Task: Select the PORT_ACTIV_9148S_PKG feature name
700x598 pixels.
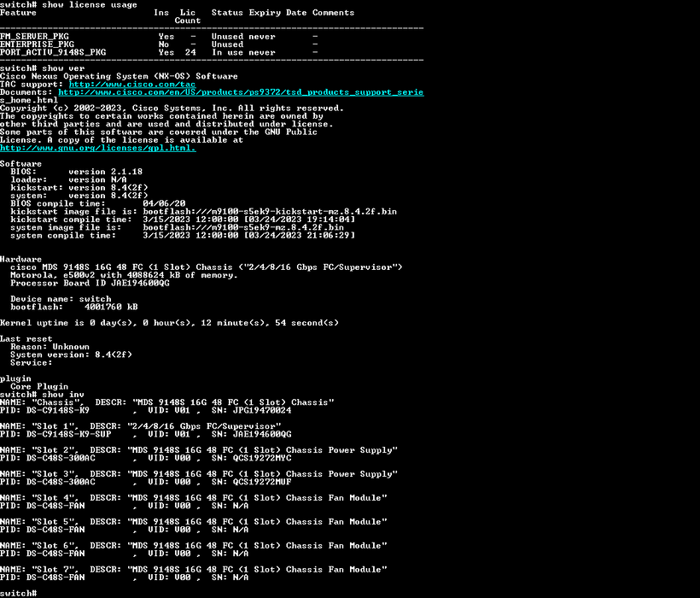Action: (53, 52)
